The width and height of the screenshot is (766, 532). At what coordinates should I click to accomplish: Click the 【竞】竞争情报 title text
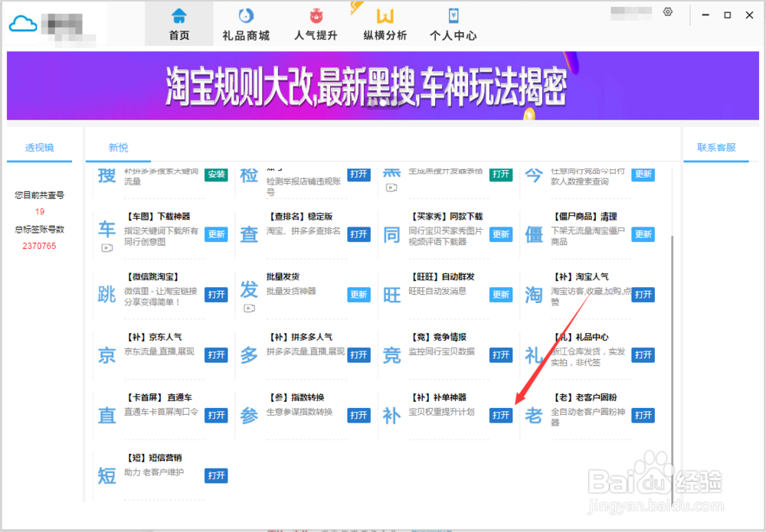437,337
